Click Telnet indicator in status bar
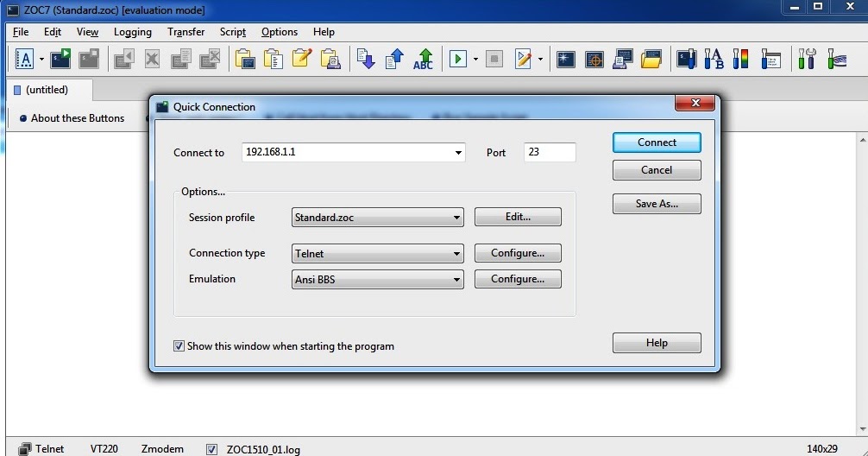 click(41, 449)
